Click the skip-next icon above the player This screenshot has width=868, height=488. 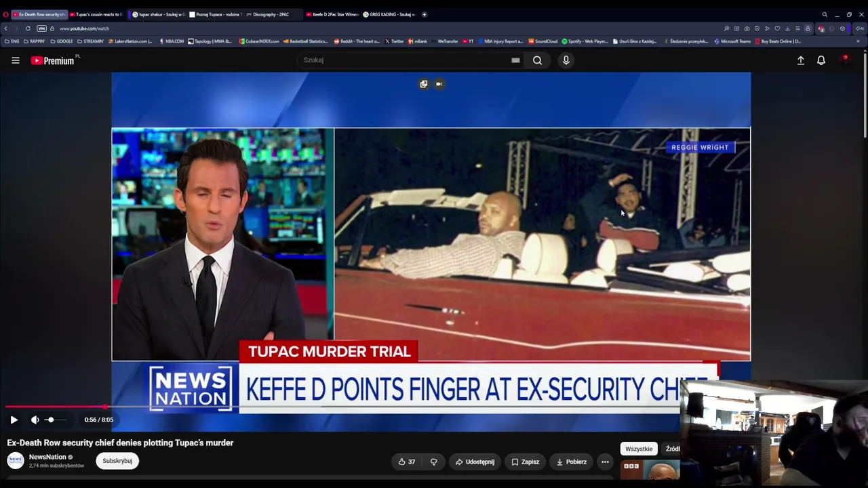coord(439,84)
